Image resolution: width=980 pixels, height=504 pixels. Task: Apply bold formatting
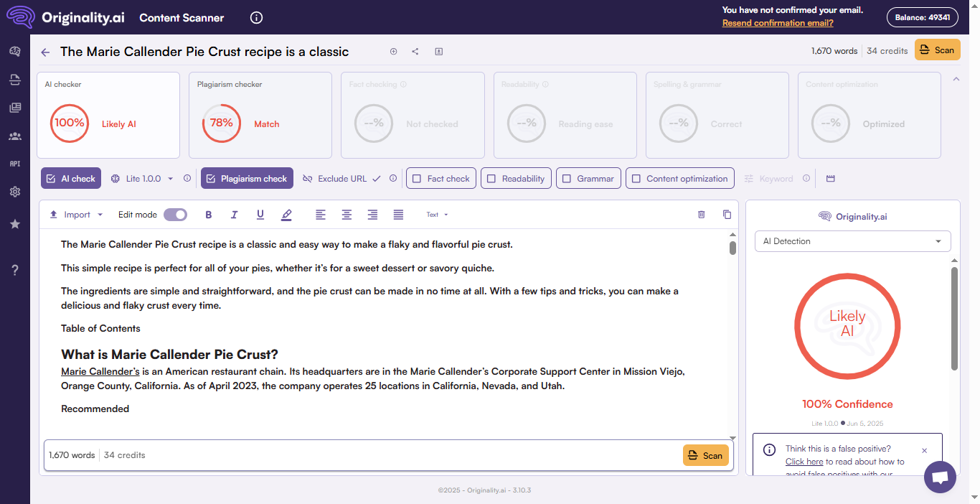(x=209, y=215)
